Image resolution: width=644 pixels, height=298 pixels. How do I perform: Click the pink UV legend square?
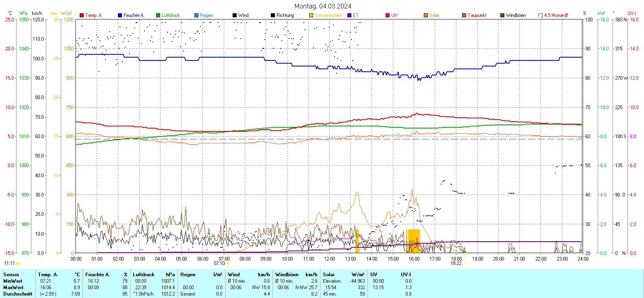(388, 15)
